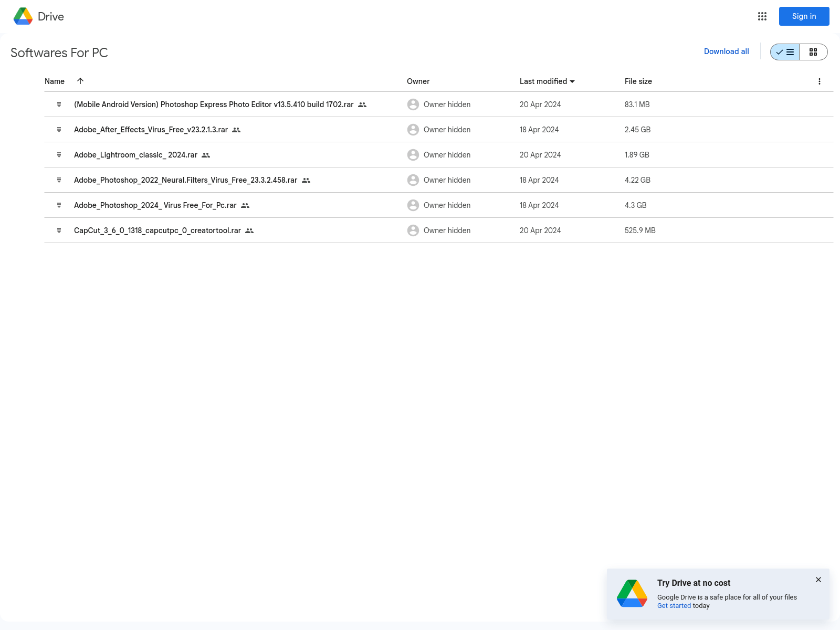840x630 pixels.
Task: Open the Google apps grid icon
Action: pyautogui.click(x=762, y=16)
